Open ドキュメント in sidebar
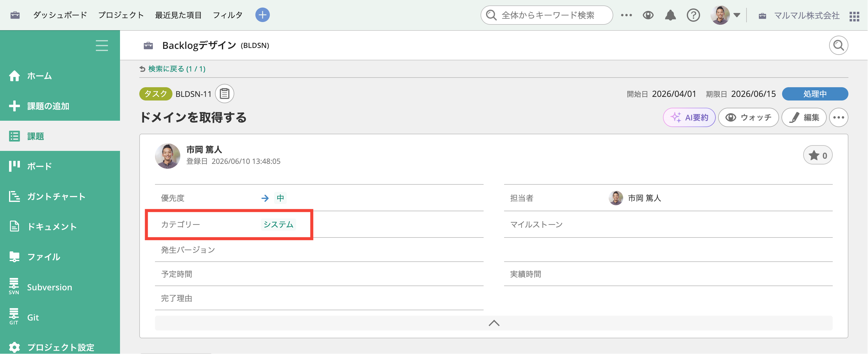Image resolution: width=868 pixels, height=354 pixels. (x=60, y=227)
